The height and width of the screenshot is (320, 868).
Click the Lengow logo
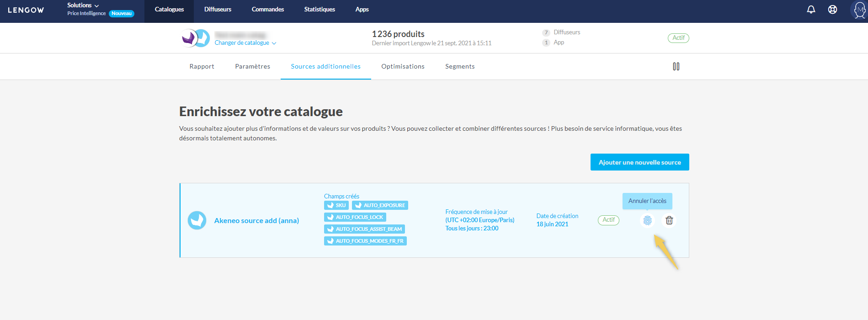(x=26, y=10)
